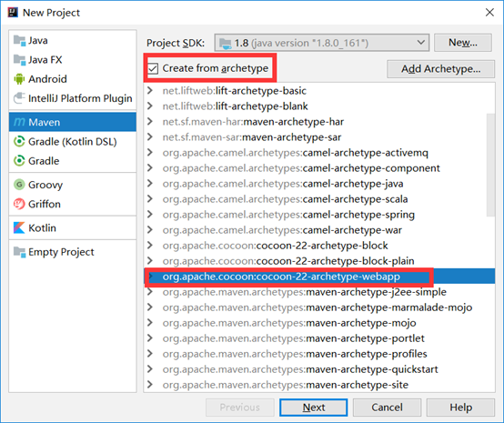
Task: Select Java in project type list
Action: pyautogui.click(x=73, y=41)
